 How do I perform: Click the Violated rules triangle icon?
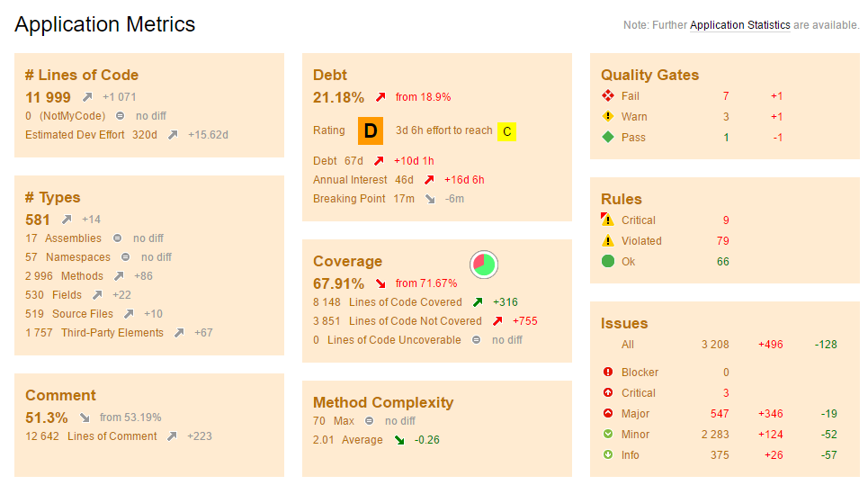click(x=608, y=241)
